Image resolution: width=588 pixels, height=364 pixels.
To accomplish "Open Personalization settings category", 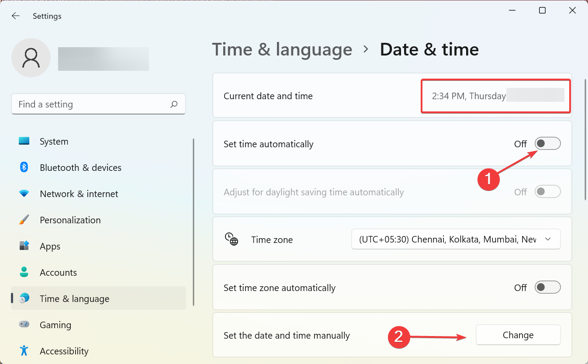I will (x=98, y=220).
